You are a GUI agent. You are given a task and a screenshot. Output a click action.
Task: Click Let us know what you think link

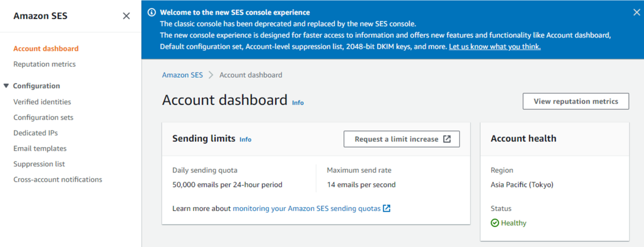click(x=495, y=47)
